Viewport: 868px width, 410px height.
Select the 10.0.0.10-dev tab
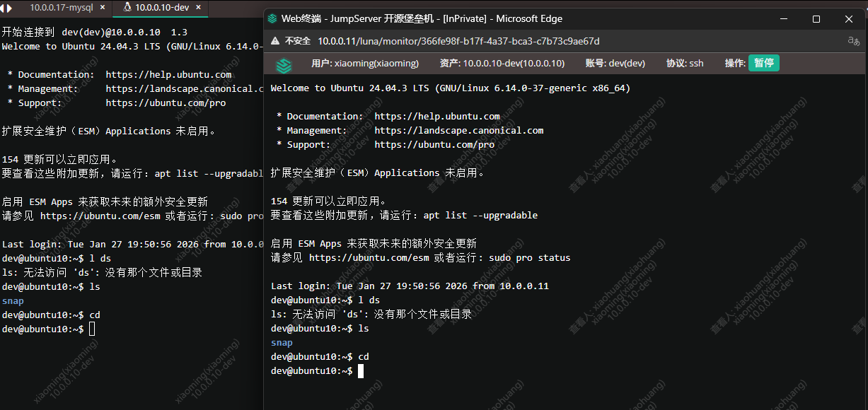(161, 8)
